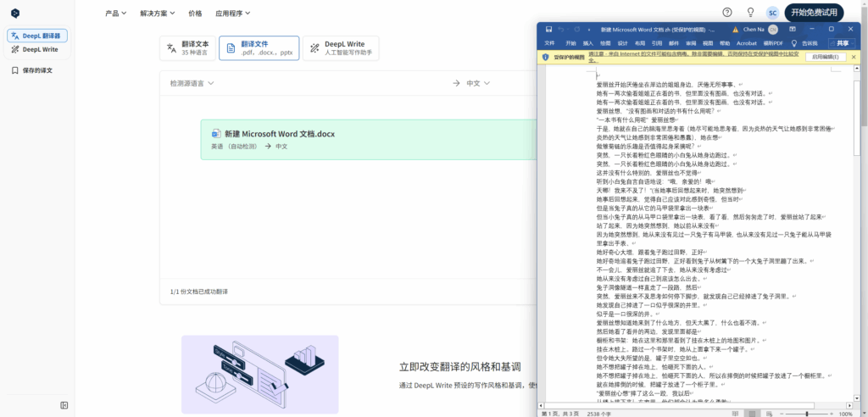
Task: Switch to Web Layout view icon in Word
Action: pos(770,414)
